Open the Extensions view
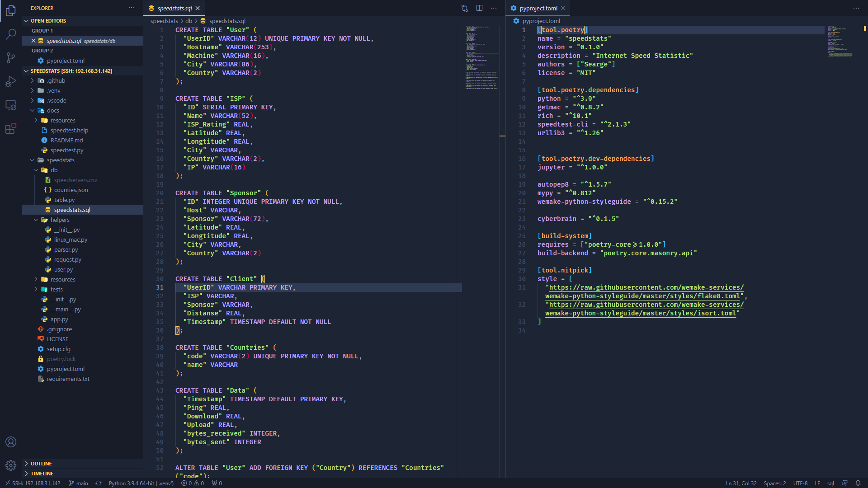The width and height of the screenshot is (868, 488). (11, 129)
